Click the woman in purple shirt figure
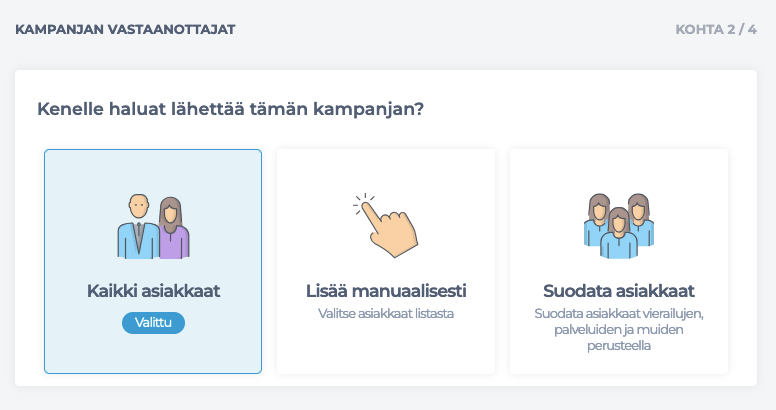 tap(173, 228)
